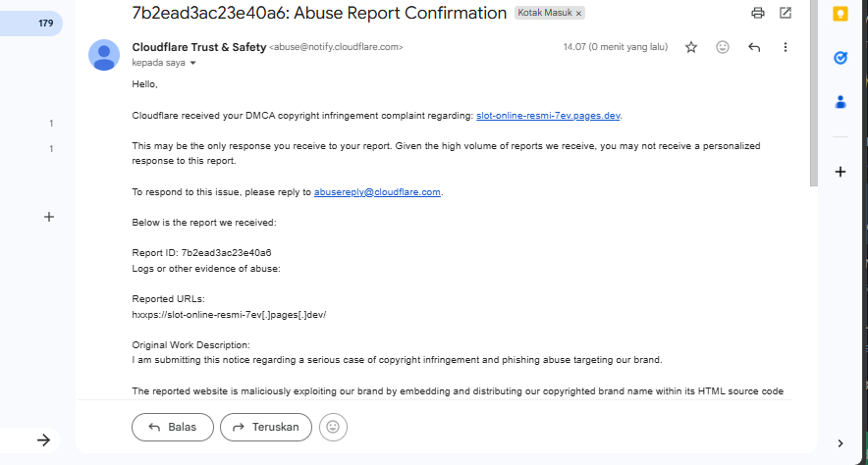Click the sender avatar picture
Screen dimensions: 868x465
coord(104,55)
